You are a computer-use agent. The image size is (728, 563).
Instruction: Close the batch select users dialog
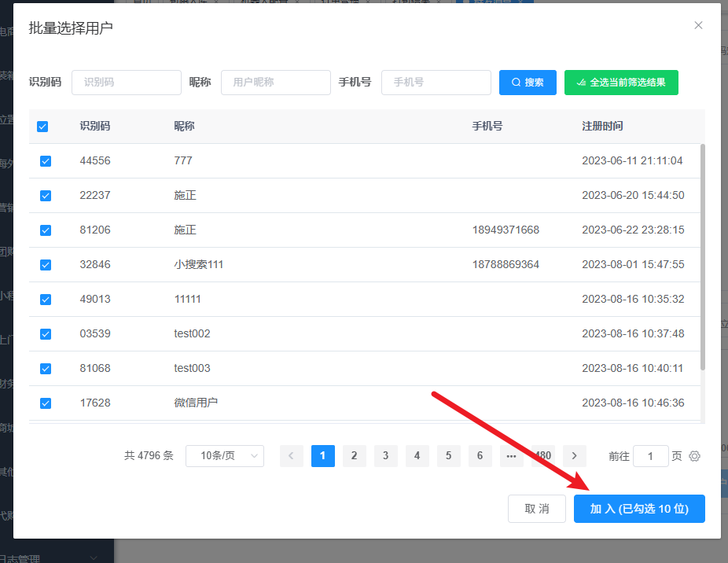[x=698, y=25]
